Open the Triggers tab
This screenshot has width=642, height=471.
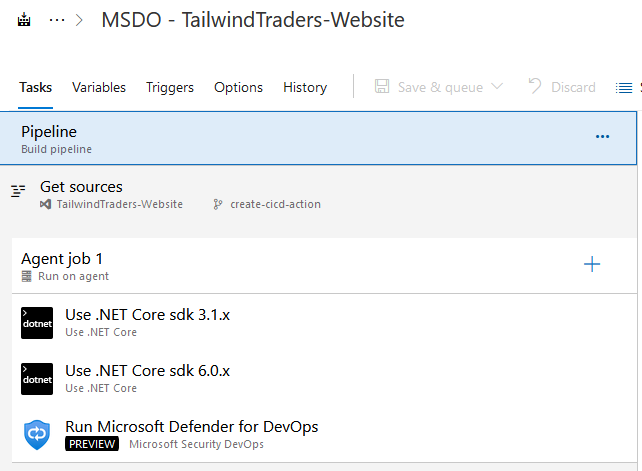pyautogui.click(x=170, y=87)
